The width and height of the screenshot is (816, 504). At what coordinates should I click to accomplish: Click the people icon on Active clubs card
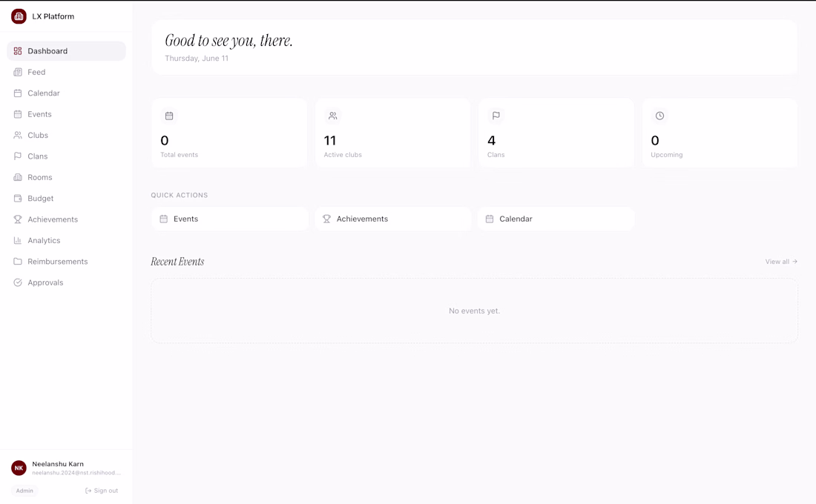(x=332, y=116)
